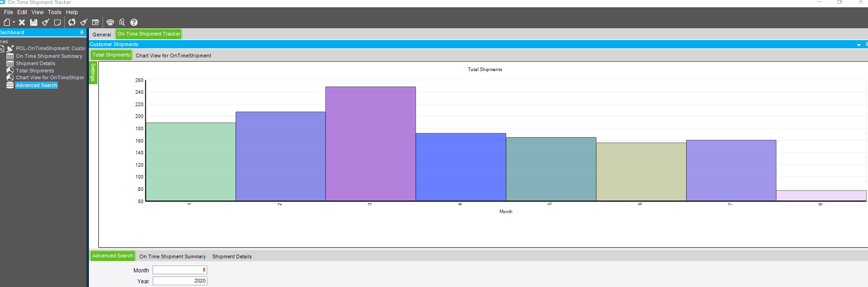Open the Tools menu

[55, 12]
